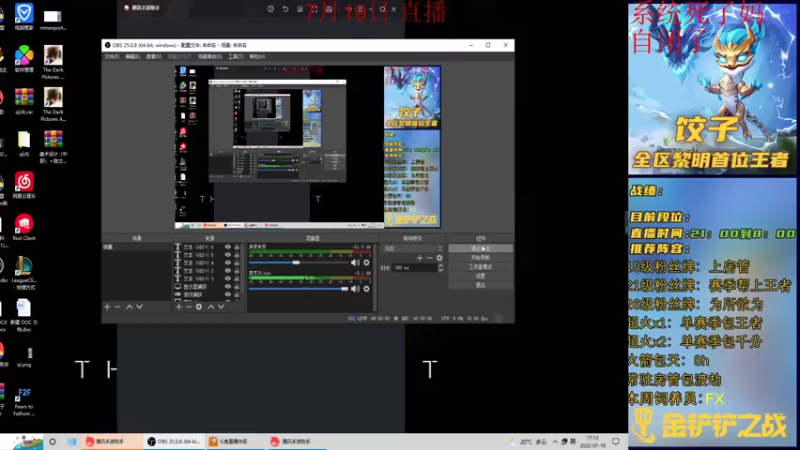Toggle visibility of Game Capture source
Viewport: 800px width, 450px height.
[x=228, y=294]
